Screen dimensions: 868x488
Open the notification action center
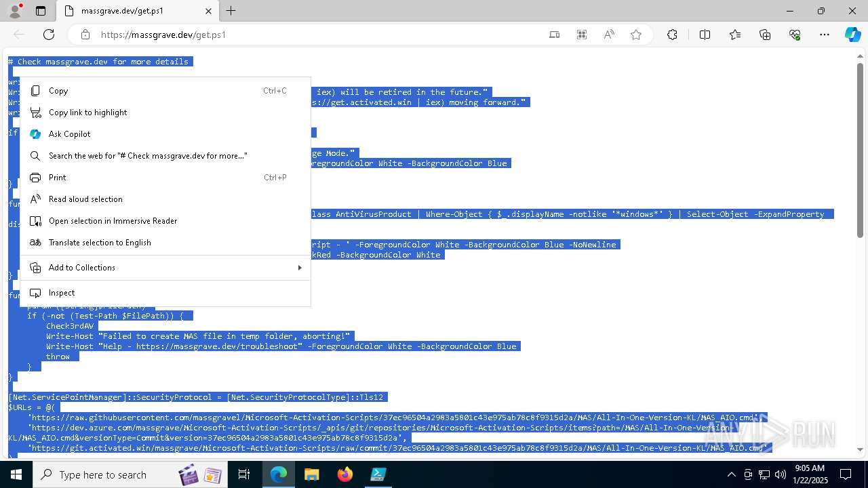[x=846, y=474]
